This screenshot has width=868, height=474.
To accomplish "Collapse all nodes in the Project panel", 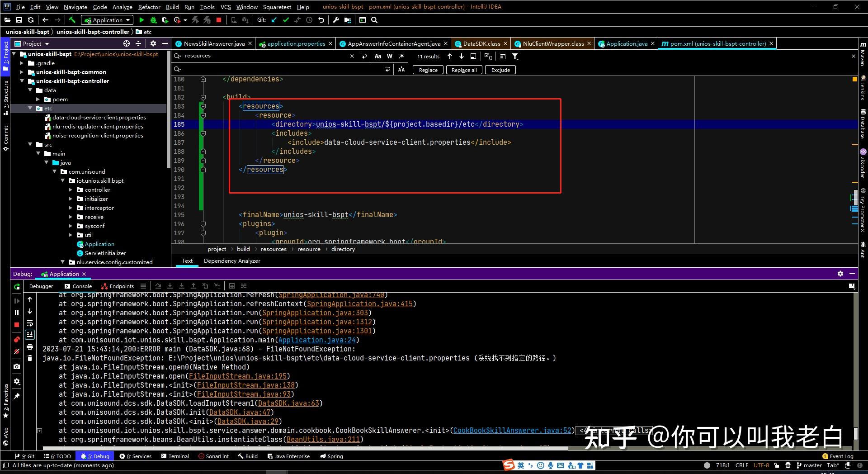I will pyautogui.click(x=138, y=43).
